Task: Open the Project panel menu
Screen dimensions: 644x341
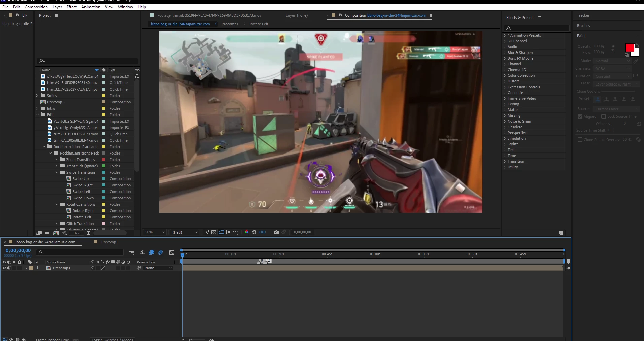Action: [56, 15]
